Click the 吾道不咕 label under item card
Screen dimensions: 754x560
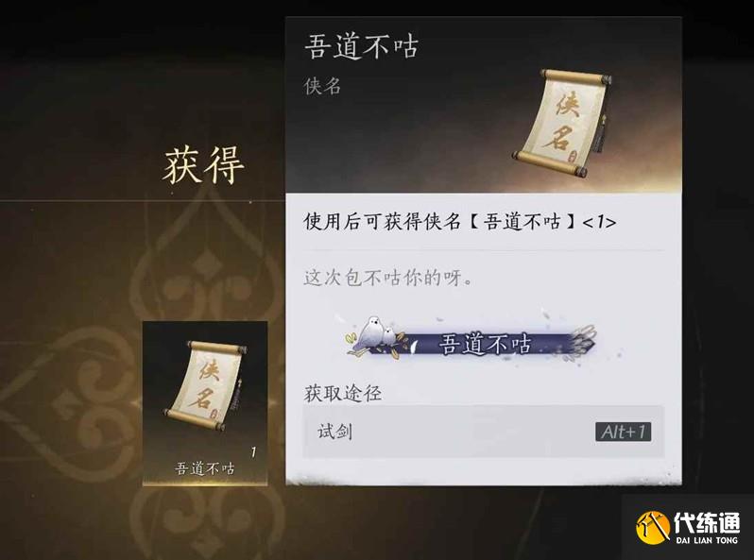point(205,468)
